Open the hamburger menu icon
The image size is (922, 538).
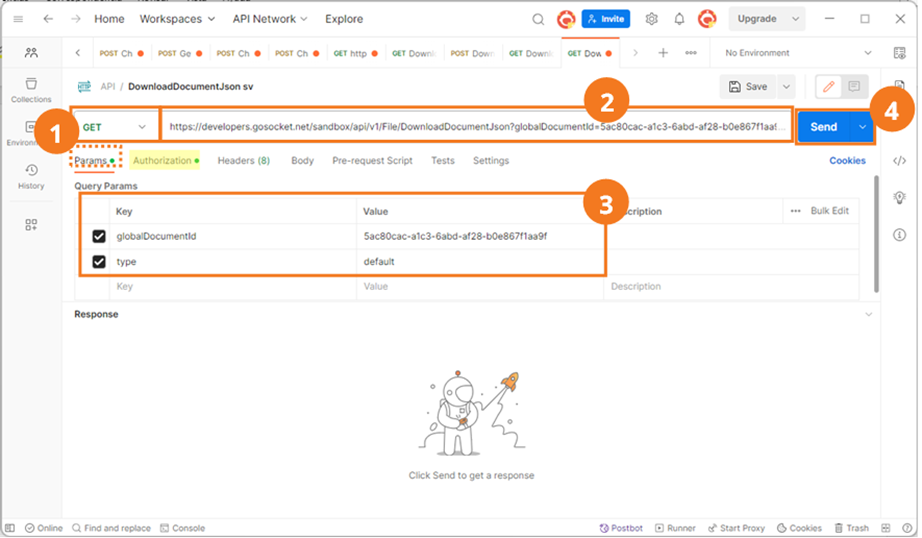pyautogui.click(x=18, y=19)
